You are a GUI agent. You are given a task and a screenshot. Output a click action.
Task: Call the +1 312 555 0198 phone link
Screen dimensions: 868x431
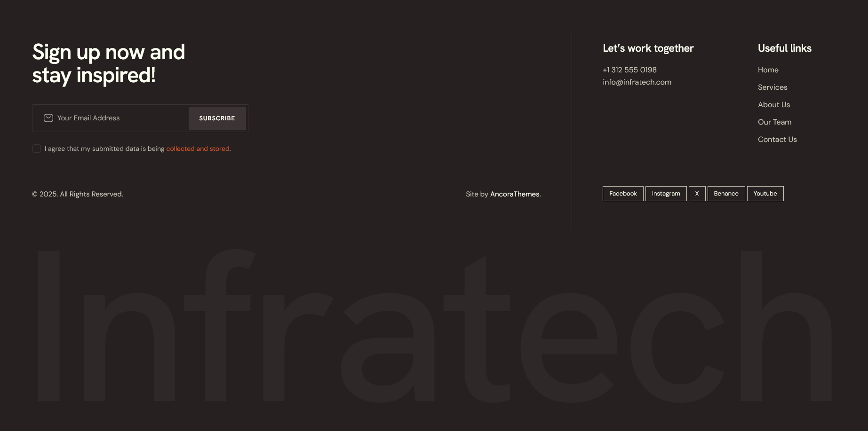(629, 70)
